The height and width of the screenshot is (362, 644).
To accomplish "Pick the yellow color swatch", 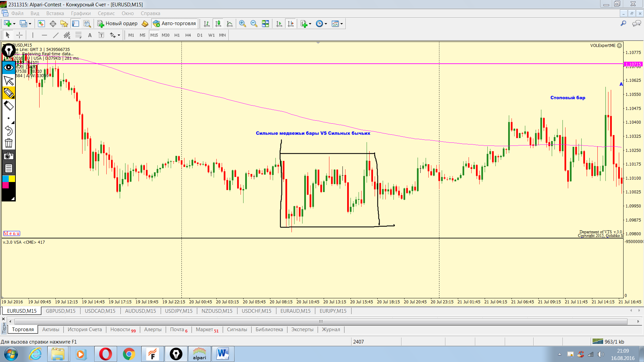I will click(12, 179).
